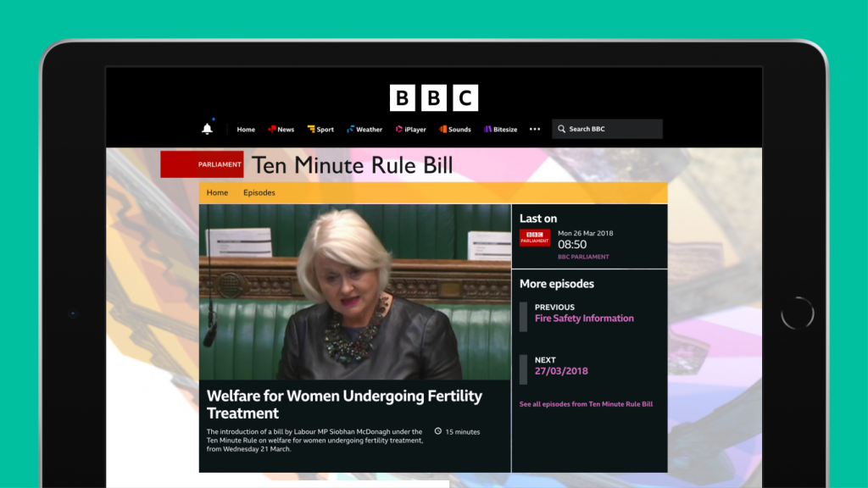Click the 15 minutes duration text
Image resolution: width=868 pixels, height=488 pixels.
click(463, 431)
